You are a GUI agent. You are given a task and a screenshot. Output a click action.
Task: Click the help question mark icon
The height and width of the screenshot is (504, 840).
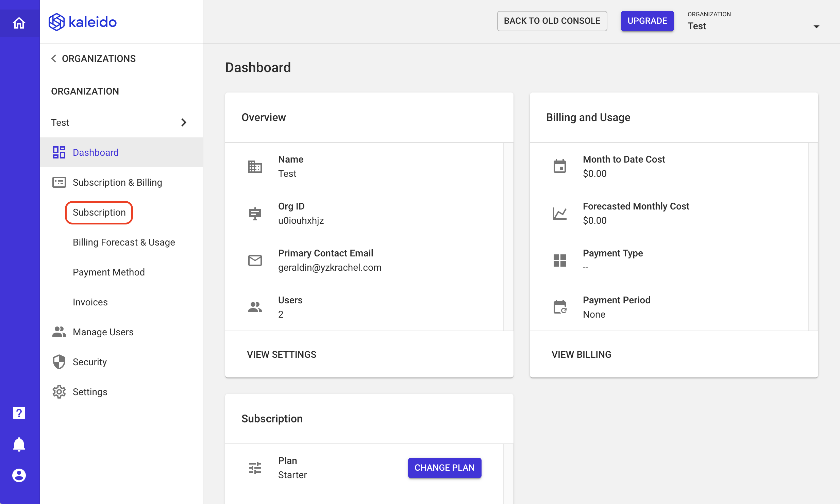[x=19, y=413]
